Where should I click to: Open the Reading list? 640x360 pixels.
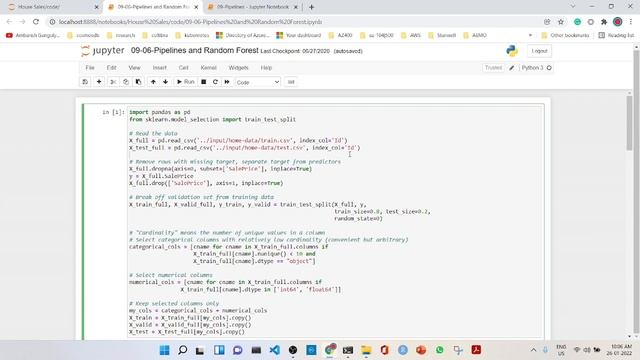coord(616,36)
